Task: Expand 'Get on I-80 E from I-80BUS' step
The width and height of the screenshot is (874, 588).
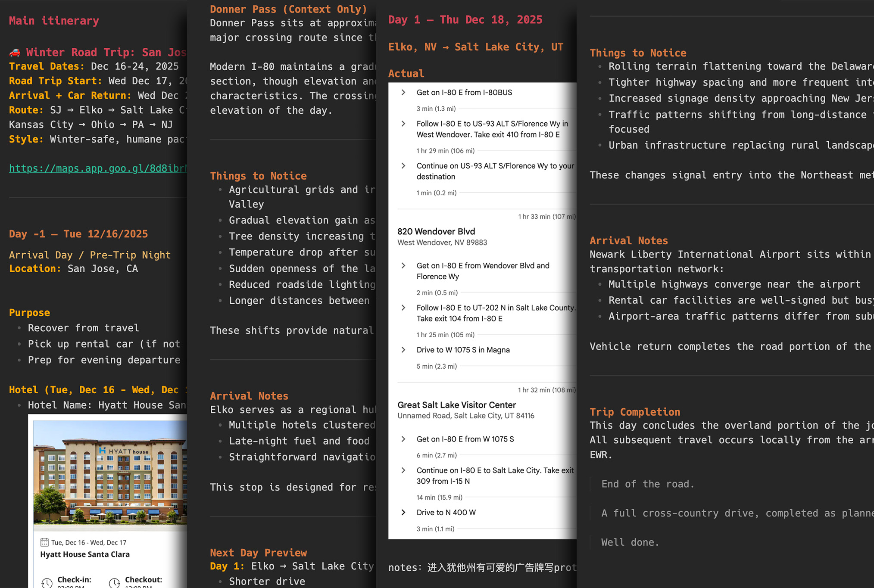Action: tap(403, 93)
